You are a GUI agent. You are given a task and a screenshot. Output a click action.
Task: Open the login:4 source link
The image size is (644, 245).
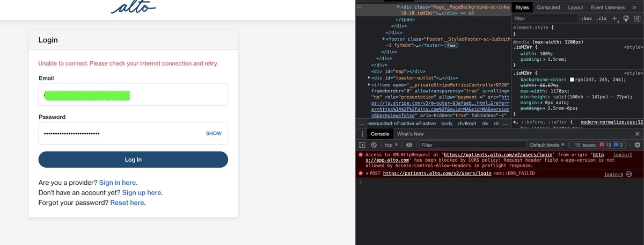613,174
